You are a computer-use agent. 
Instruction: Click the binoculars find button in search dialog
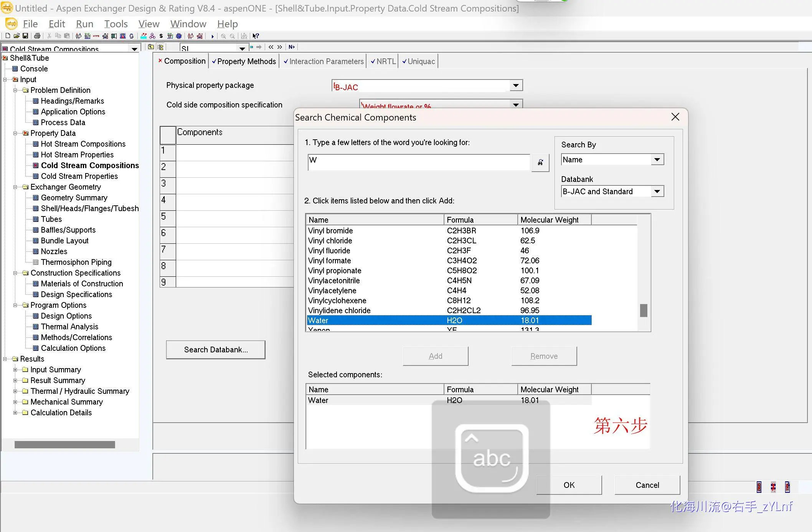pyautogui.click(x=540, y=162)
